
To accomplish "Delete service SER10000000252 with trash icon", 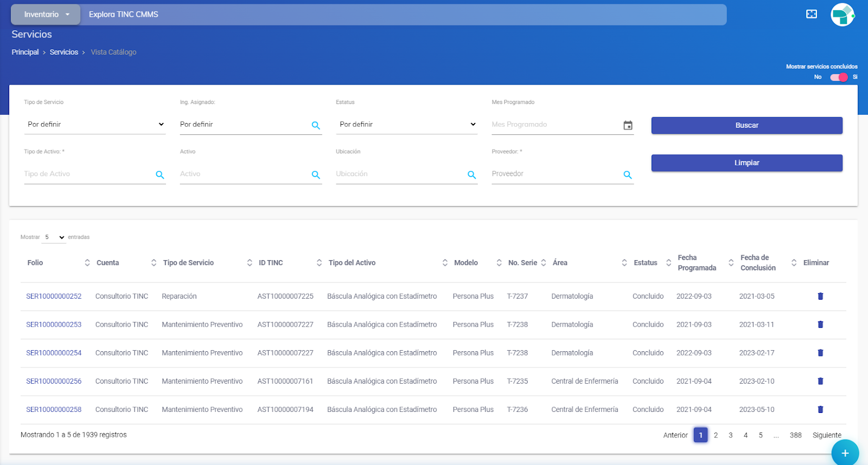I will (820, 296).
